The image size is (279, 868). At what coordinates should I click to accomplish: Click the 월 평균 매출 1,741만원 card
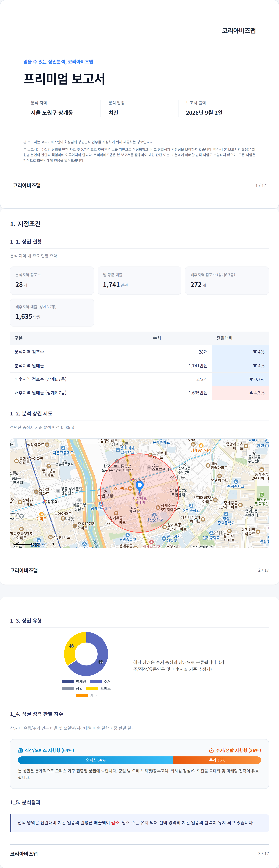(x=139, y=281)
